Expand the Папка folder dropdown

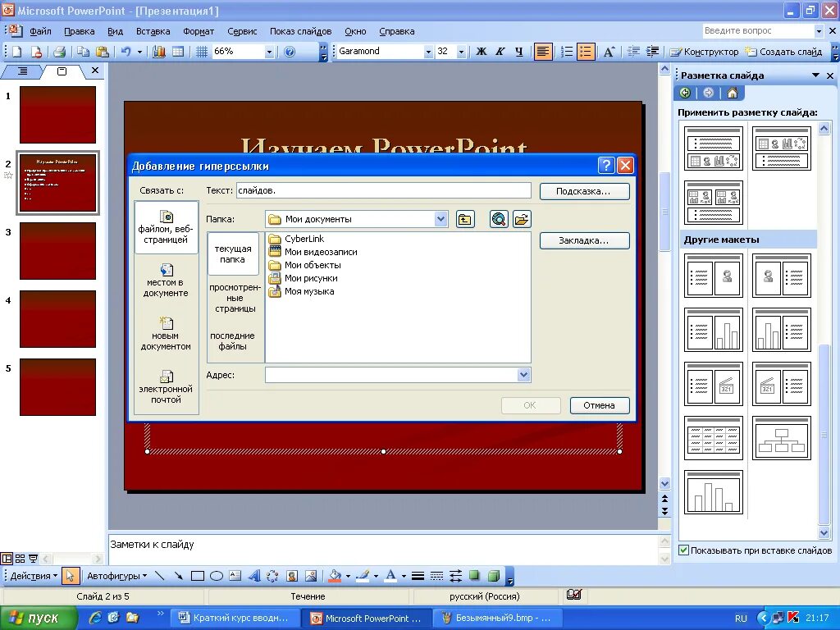[441, 219]
